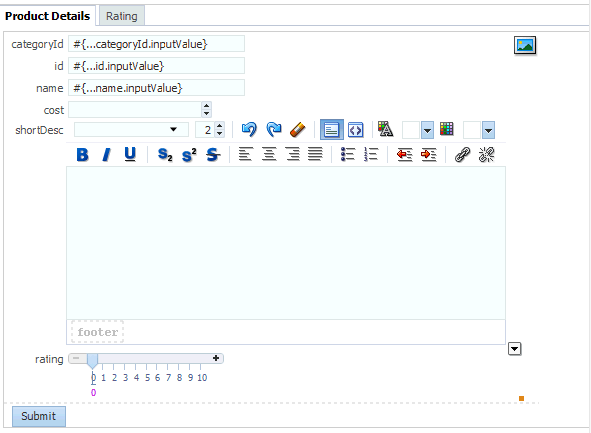Increase font size stepper value
The height and width of the screenshot is (433, 591).
[219, 125]
